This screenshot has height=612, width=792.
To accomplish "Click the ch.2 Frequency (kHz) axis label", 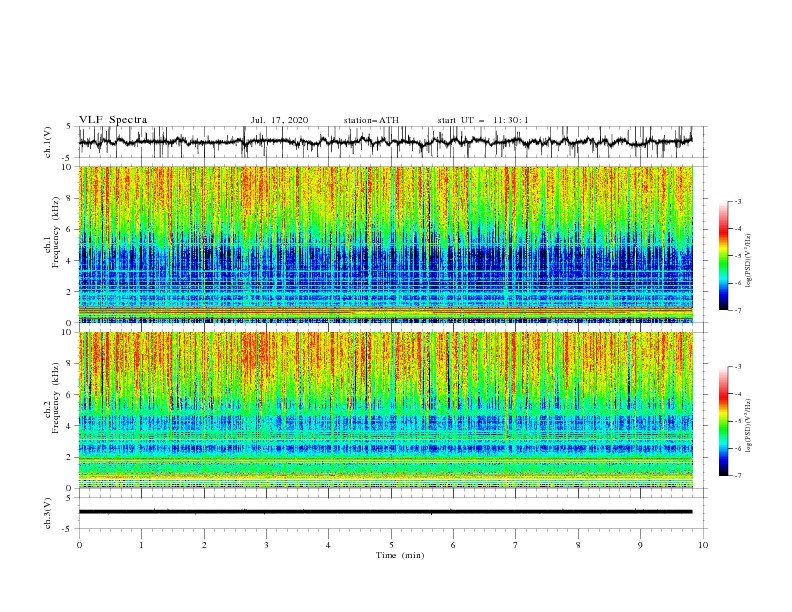I will [52, 397].
